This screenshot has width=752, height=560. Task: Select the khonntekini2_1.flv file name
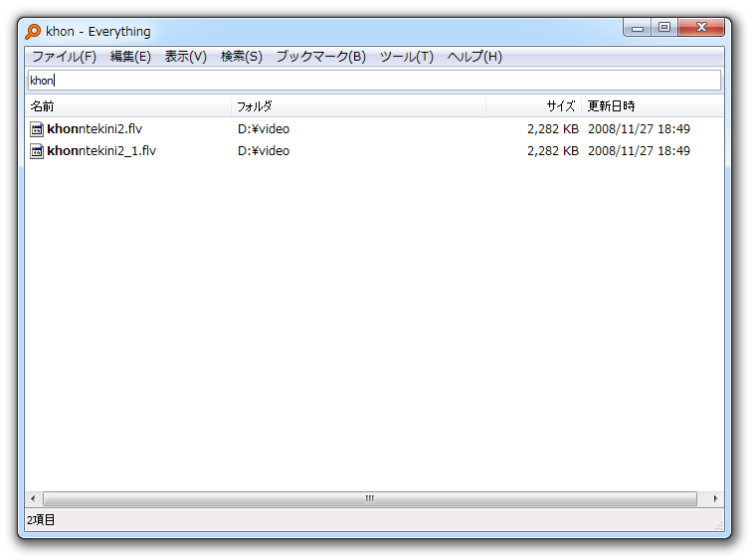click(x=101, y=151)
